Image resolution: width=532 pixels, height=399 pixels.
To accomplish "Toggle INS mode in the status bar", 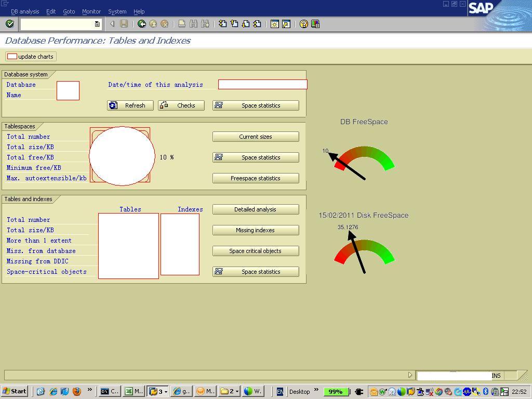I will point(496,375).
